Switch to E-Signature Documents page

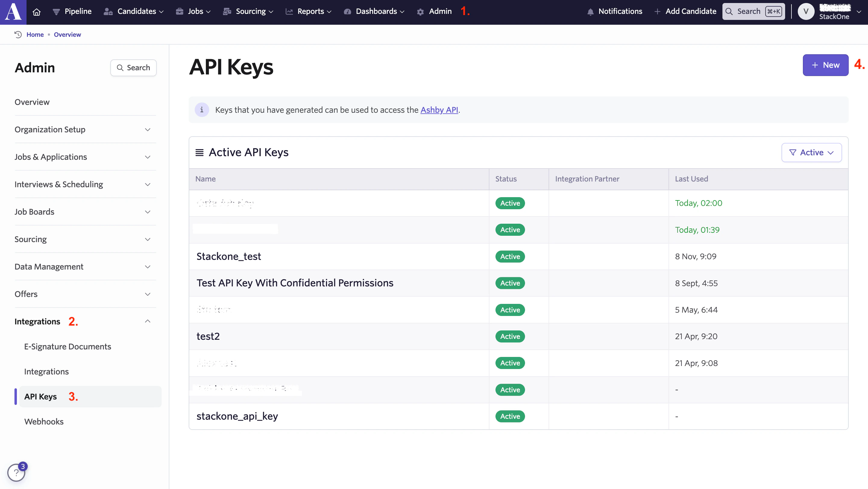(68, 346)
